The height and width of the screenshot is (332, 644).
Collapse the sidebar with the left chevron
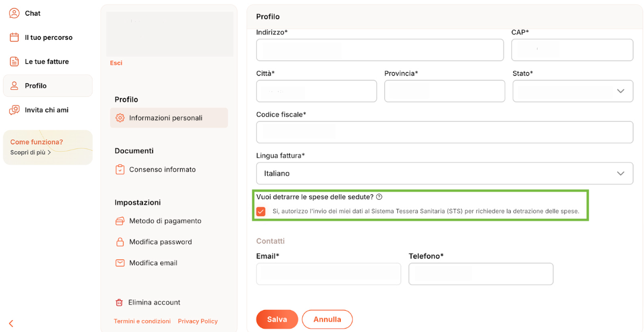pos(11,323)
